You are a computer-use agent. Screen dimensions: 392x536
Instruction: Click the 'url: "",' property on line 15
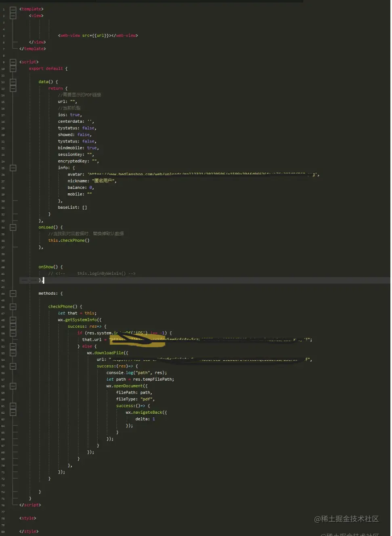[x=67, y=102]
